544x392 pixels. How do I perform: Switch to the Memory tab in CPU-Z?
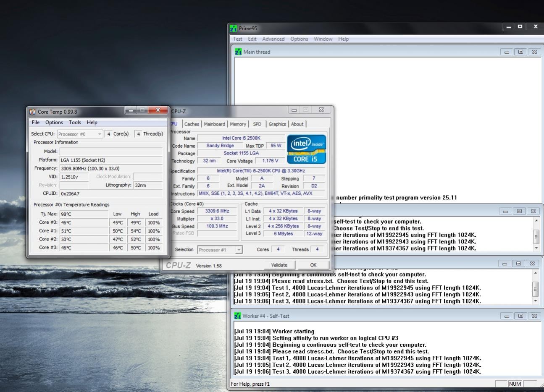point(238,124)
